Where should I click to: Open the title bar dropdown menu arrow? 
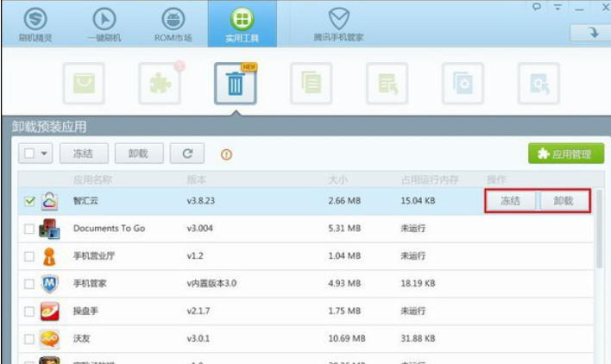pyautogui.click(x=557, y=8)
